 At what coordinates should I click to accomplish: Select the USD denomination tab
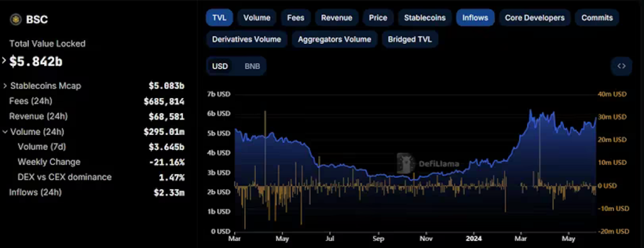(220, 66)
